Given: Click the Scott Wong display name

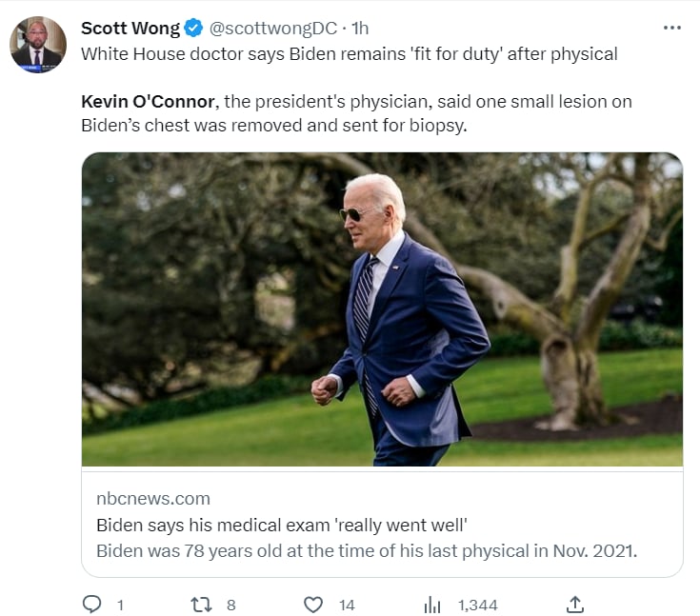Looking at the screenshot, I should 130,29.
